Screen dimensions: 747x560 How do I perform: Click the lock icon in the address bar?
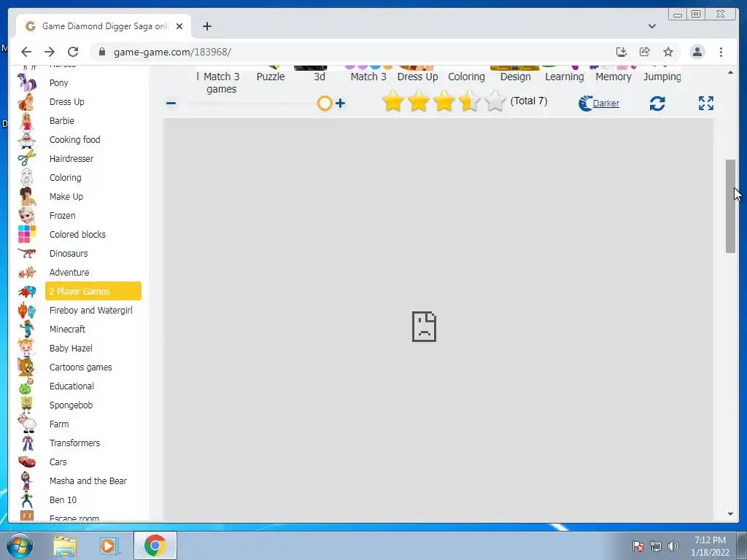pyautogui.click(x=101, y=52)
